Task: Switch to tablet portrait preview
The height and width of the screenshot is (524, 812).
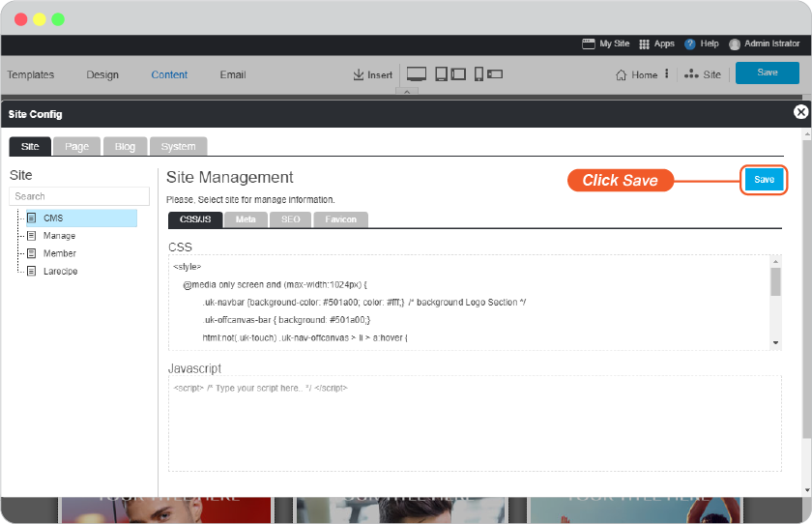Action: coord(441,74)
